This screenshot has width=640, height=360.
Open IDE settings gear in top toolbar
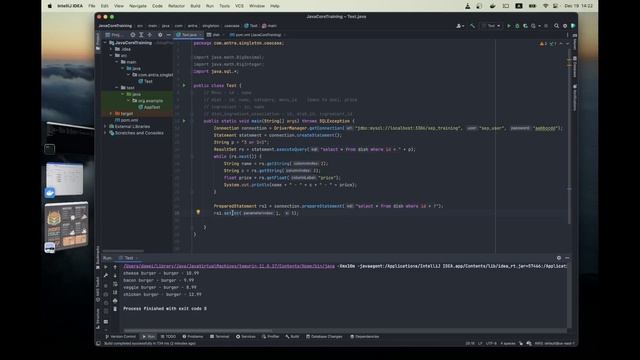coord(565,26)
